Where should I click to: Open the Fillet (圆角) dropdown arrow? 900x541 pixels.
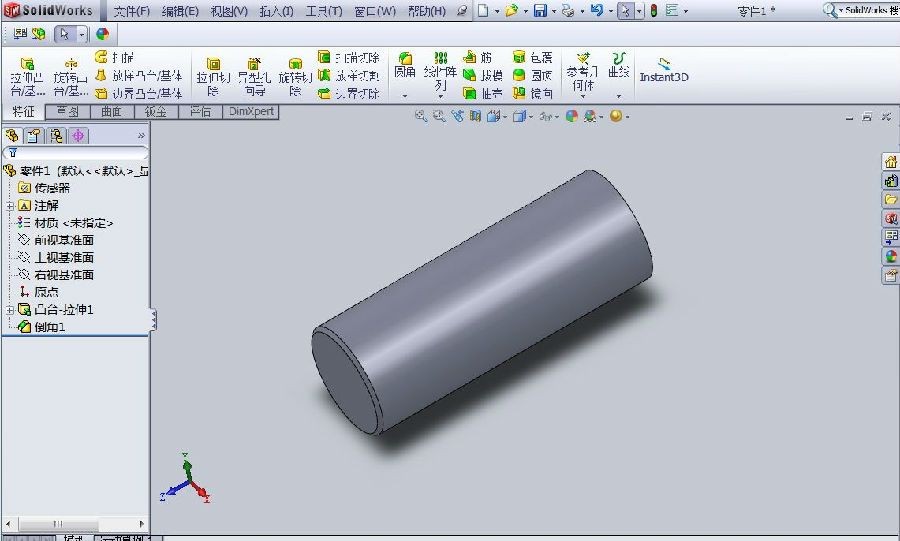click(x=405, y=96)
